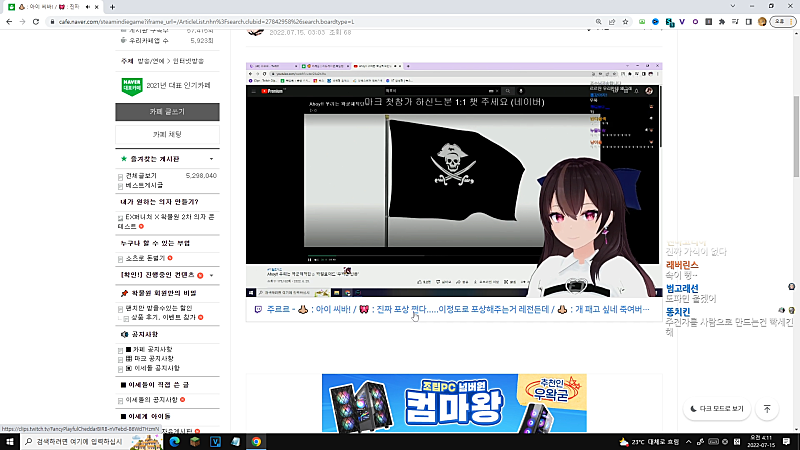
Task: Toggle the browser side panel icon
Action: coord(748,22)
